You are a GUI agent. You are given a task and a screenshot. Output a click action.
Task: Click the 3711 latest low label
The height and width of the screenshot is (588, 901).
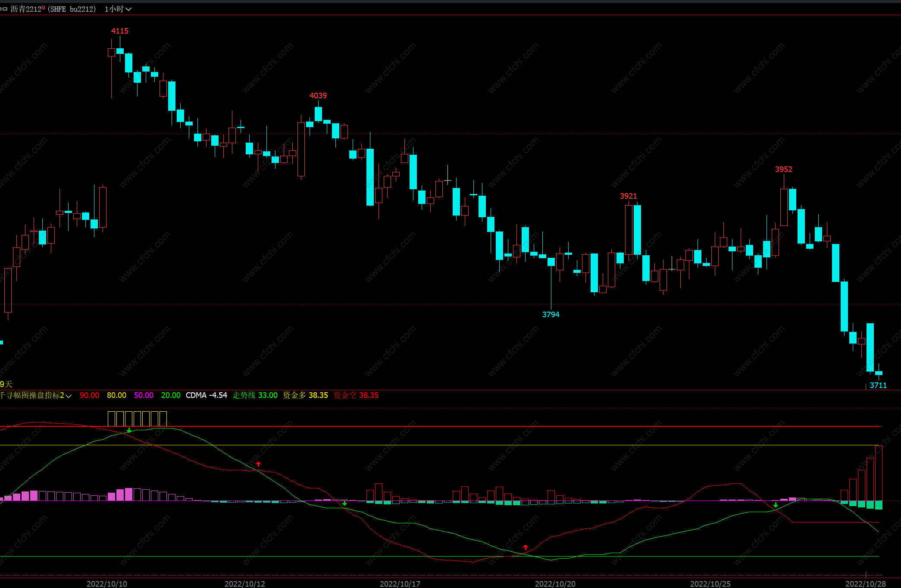click(x=878, y=385)
